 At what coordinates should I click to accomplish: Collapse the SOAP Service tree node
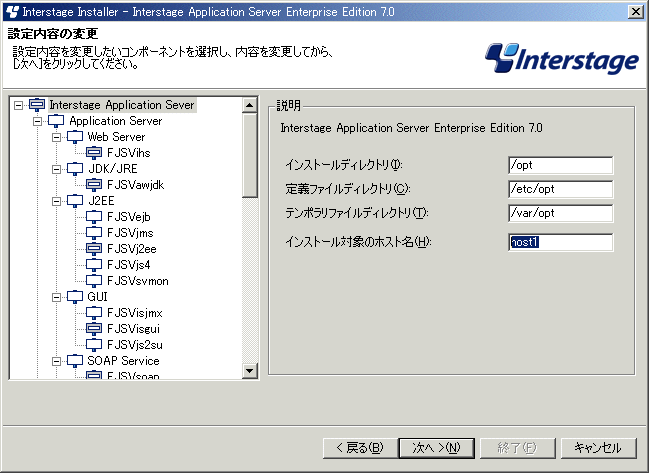(x=56, y=361)
